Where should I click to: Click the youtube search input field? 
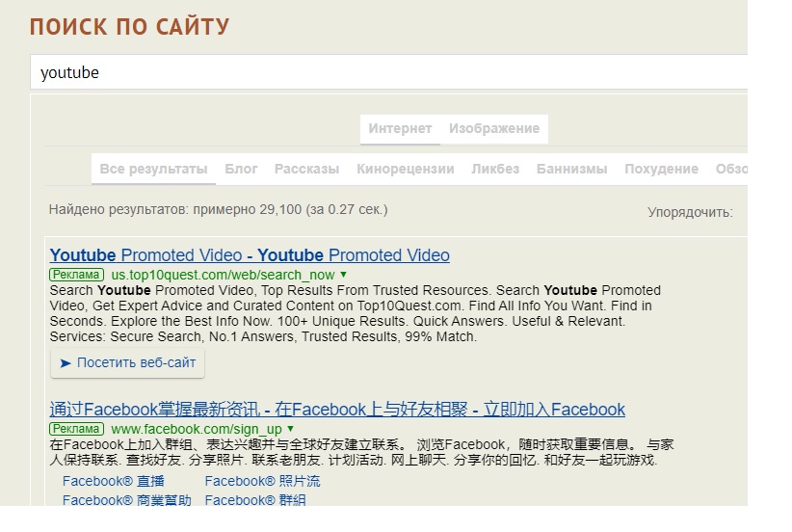385,72
